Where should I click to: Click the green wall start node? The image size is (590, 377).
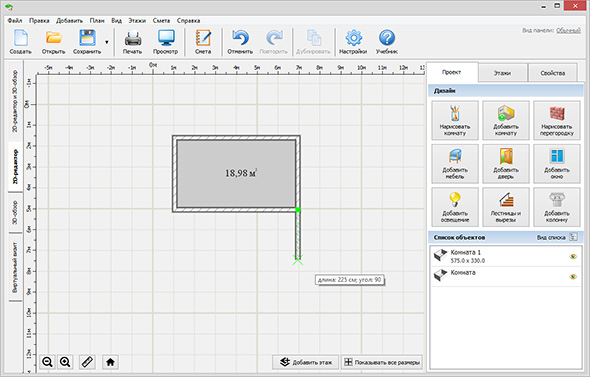pyautogui.click(x=298, y=210)
